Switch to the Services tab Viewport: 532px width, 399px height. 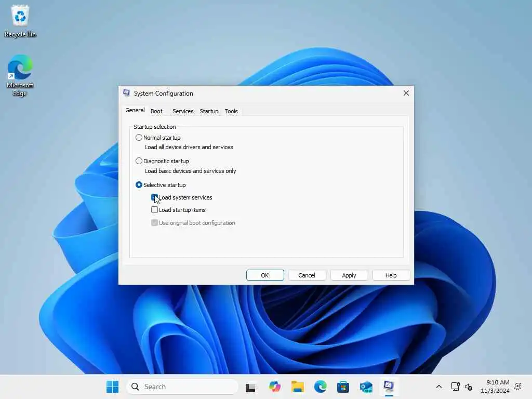pos(183,111)
